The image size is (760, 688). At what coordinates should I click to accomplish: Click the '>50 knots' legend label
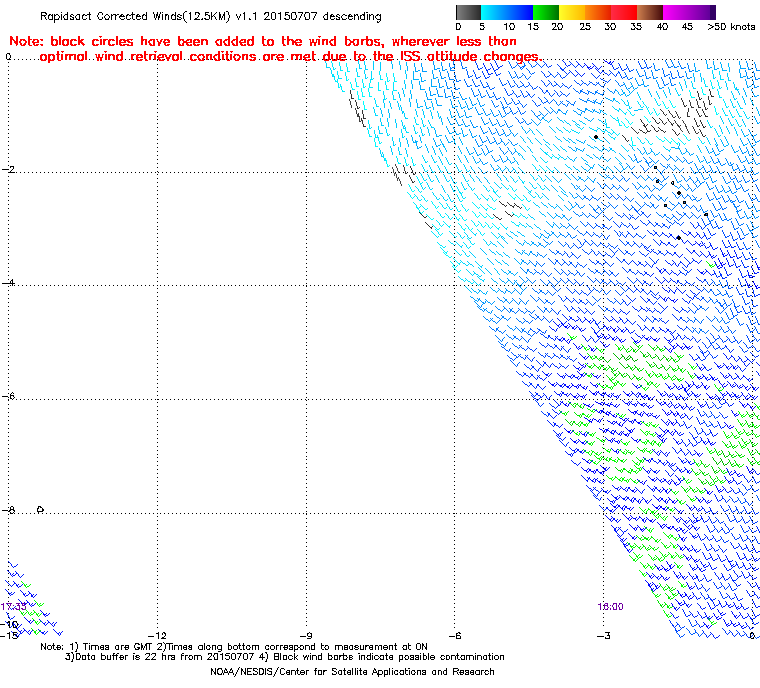click(x=731, y=27)
